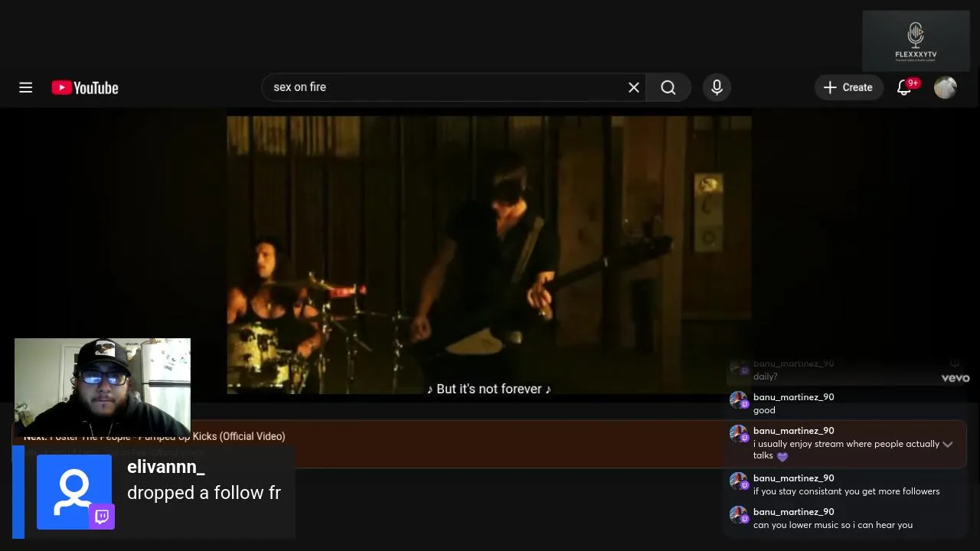Image resolution: width=980 pixels, height=551 pixels.
Task: Go to YouTube home via logo
Action: (x=85, y=88)
